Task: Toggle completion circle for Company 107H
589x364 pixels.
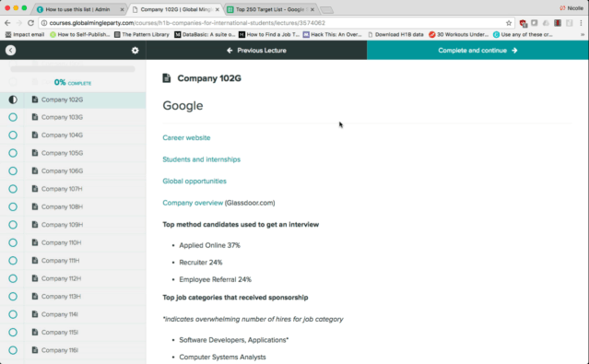Action: click(13, 189)
